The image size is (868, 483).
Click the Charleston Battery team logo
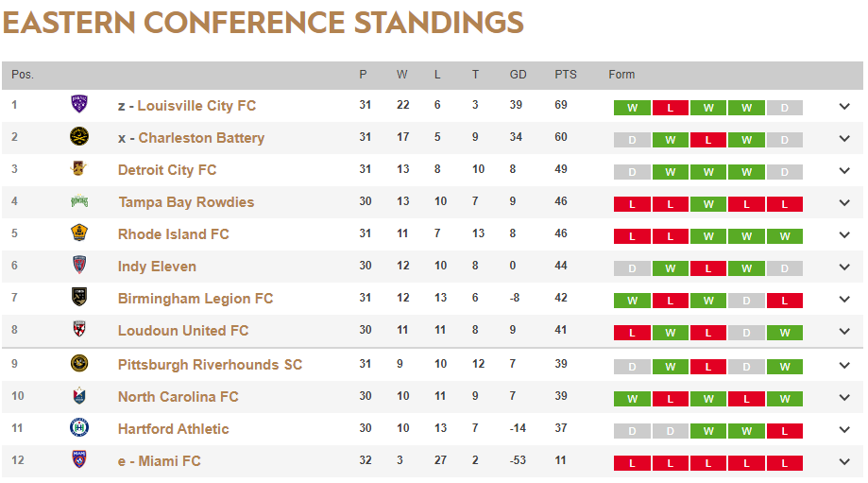(x=79, y=137)
